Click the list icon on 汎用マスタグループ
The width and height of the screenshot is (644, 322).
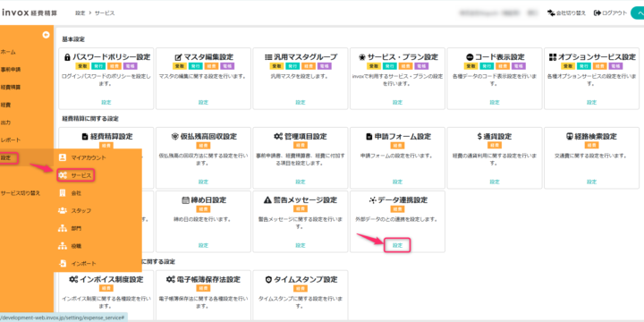tap(268, 57)
